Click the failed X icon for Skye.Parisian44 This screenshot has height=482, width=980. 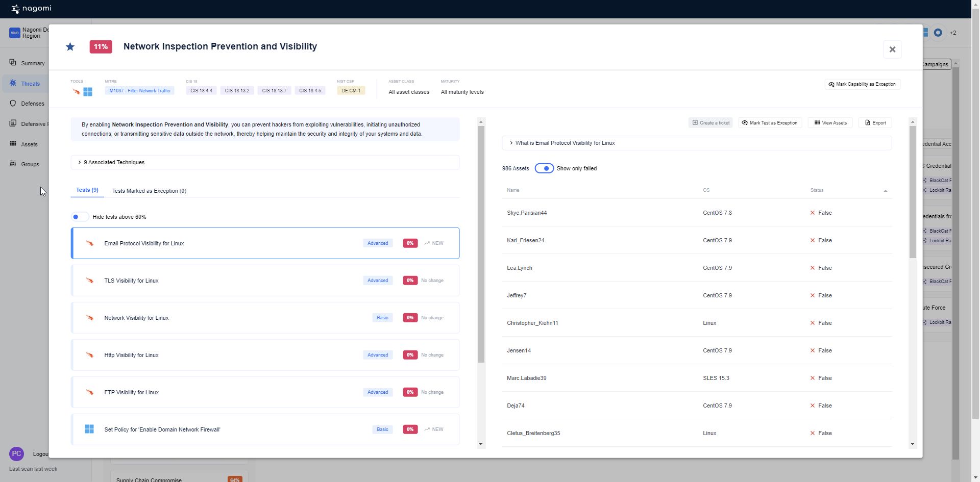point(813,213)
